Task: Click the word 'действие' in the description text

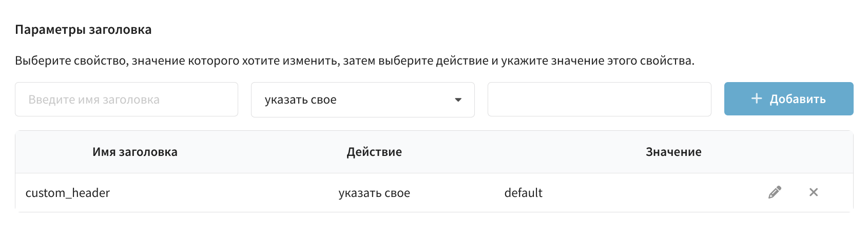Action: (x=462, y=61)
